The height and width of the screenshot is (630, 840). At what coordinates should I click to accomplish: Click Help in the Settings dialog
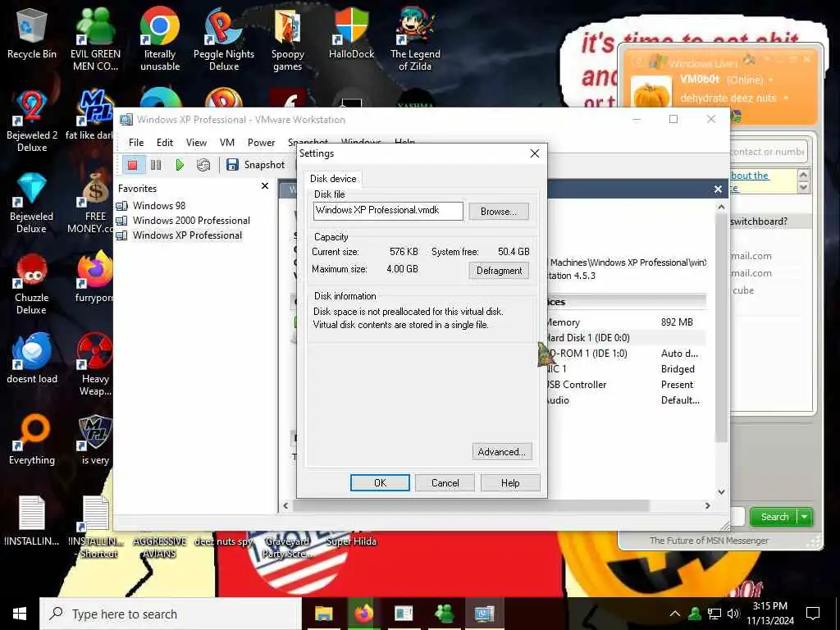[510, 482]
